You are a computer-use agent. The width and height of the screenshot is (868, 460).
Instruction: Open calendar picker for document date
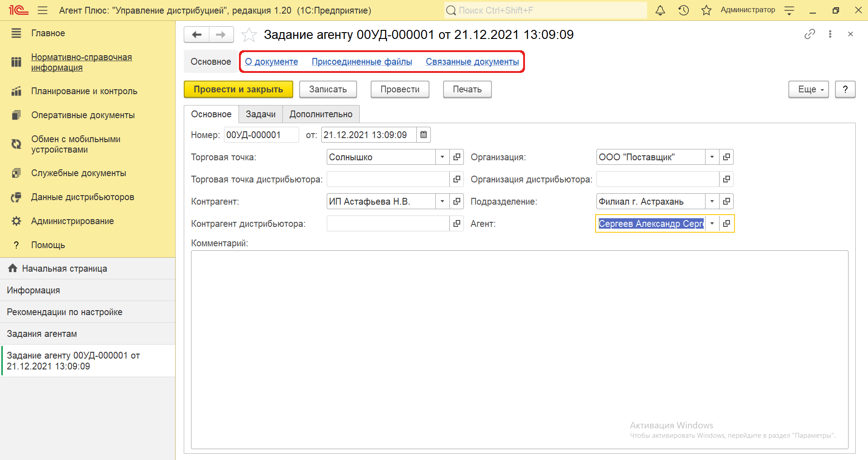[424, 134]
